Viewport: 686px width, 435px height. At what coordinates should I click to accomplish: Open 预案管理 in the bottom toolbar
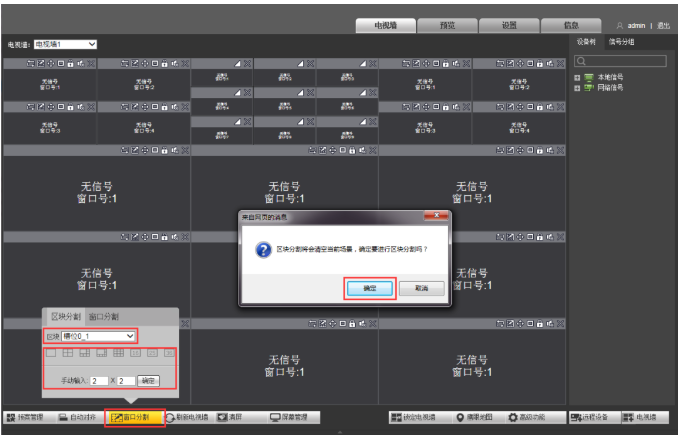(27, 417)
